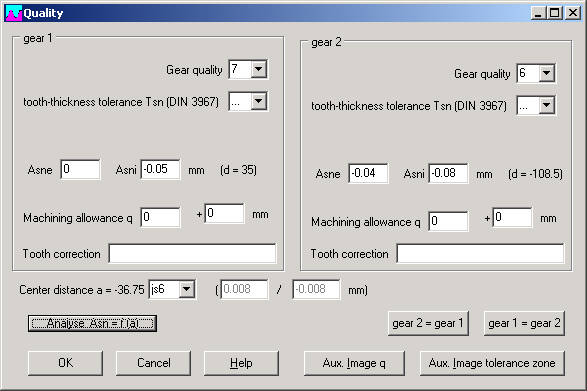This screenshot has height=391, width=587.
Task: Open gear 2 tooth-thickness tolerance Tsn dropdown
Action: click(547, 105)
